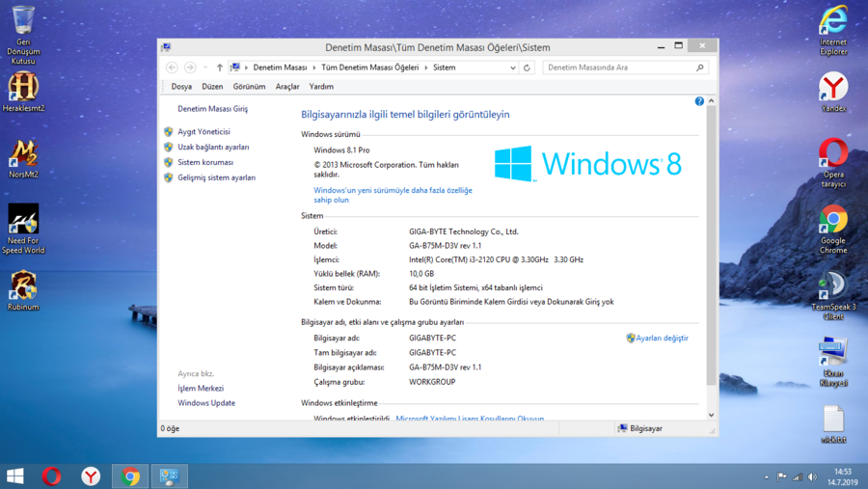
Task: Click the blue help question mark icon
Action: [x=699, y=101]
